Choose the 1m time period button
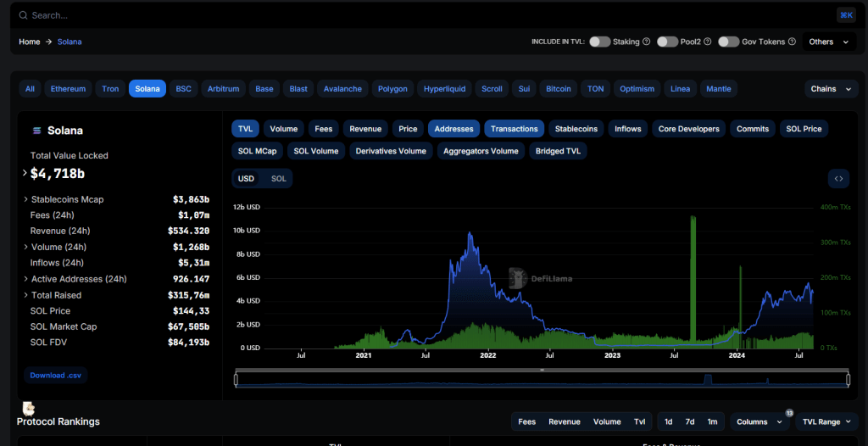This screenshot has height=446, width=868. pos(712,421)
